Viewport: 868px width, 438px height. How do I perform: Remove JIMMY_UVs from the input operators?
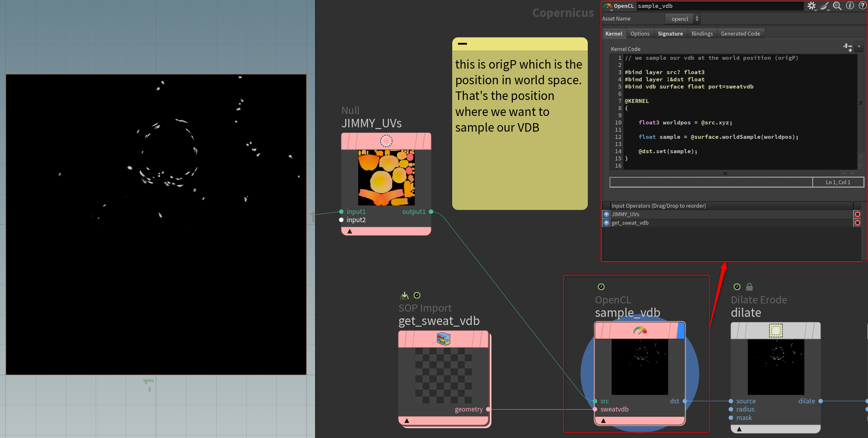[x=858, y=214]
